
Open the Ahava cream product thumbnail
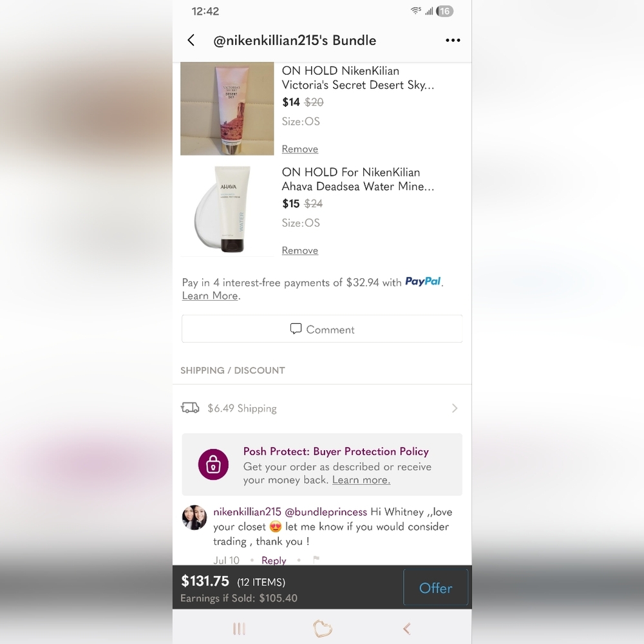click(227, 210)
